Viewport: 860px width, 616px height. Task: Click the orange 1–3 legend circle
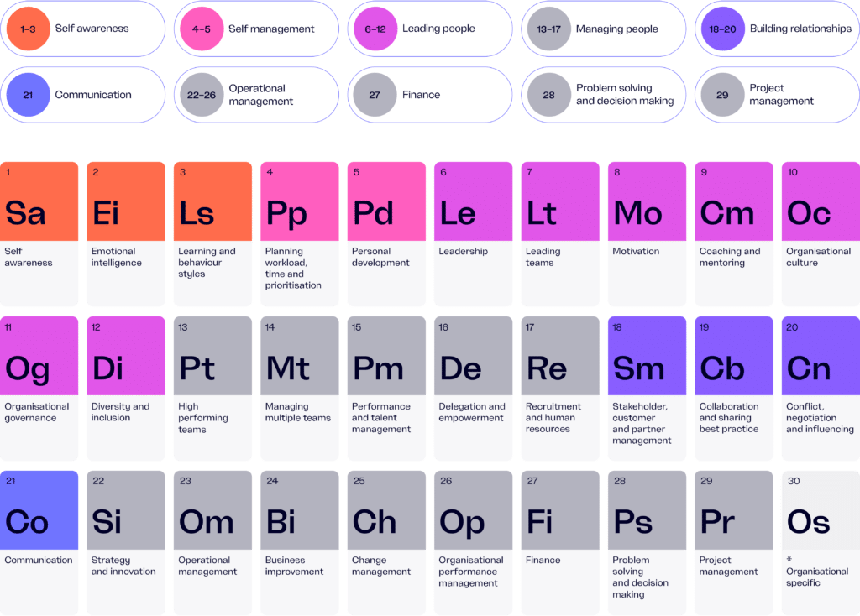click(28, 29)
